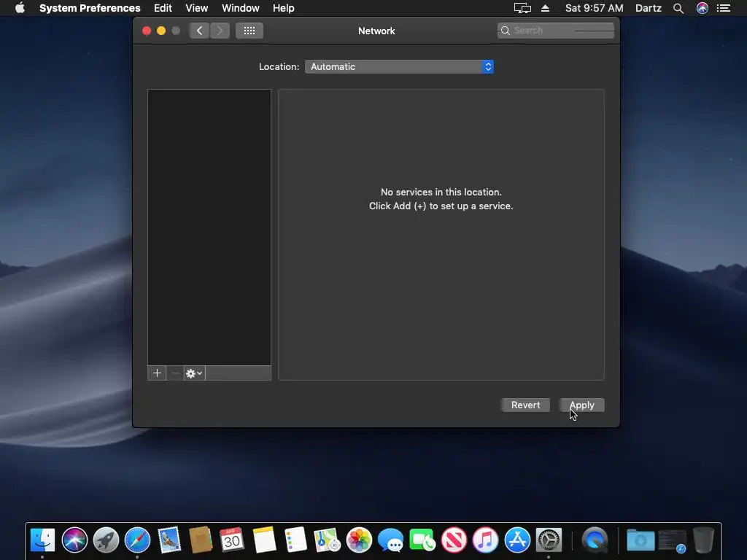
Task: Open the Edit menu
Action: (x=163, y=8)
